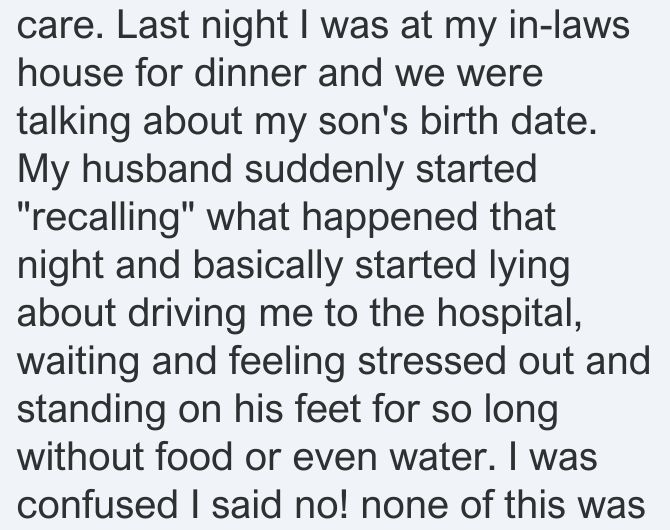Click the word "driving" in the paragraph
Image resolution: width=670 pixels, height=530 pixels.
click(x=187, y=314)
